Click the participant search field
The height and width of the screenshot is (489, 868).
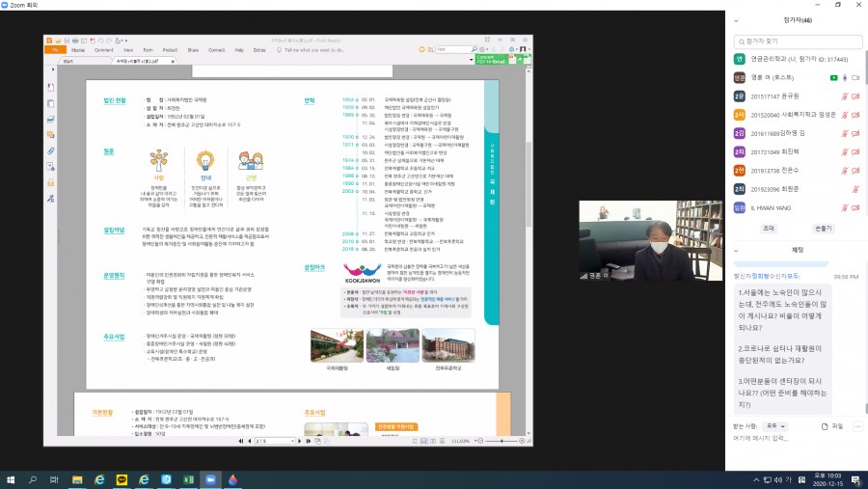(x=798, y=41)
